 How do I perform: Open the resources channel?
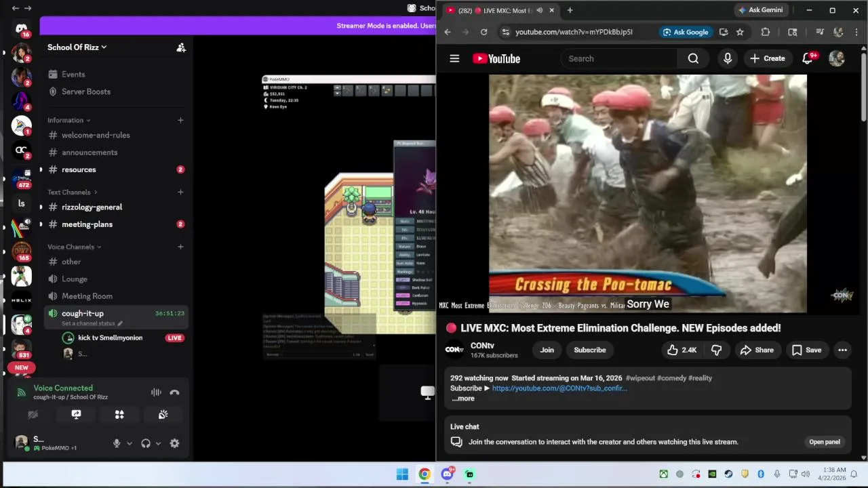click(x=79, y=169)
